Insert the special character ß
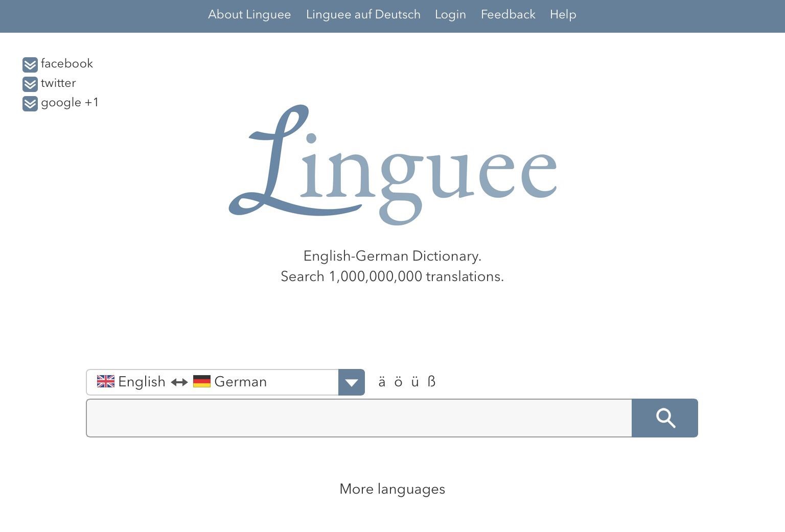Screen dimensions: 785x532 click(x=432, y=382)
